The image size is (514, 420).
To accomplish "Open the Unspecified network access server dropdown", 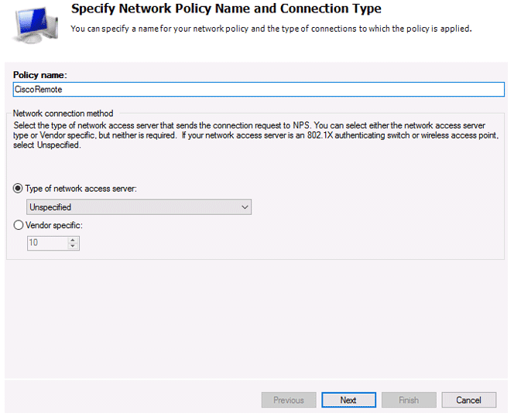I will pyautogui.click(x=139, y=207).
